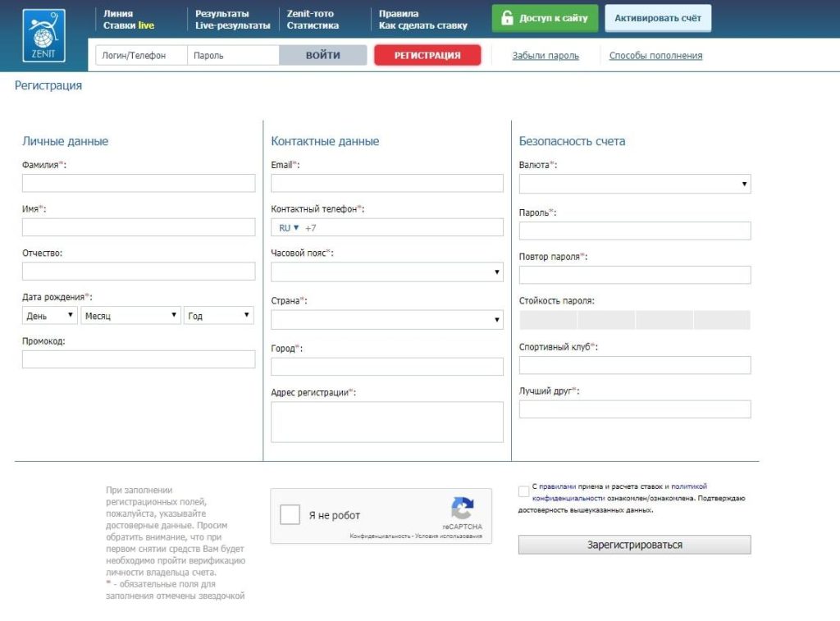Open the Часовой пояс dropdown
The image size is (840, 621).
387,272
